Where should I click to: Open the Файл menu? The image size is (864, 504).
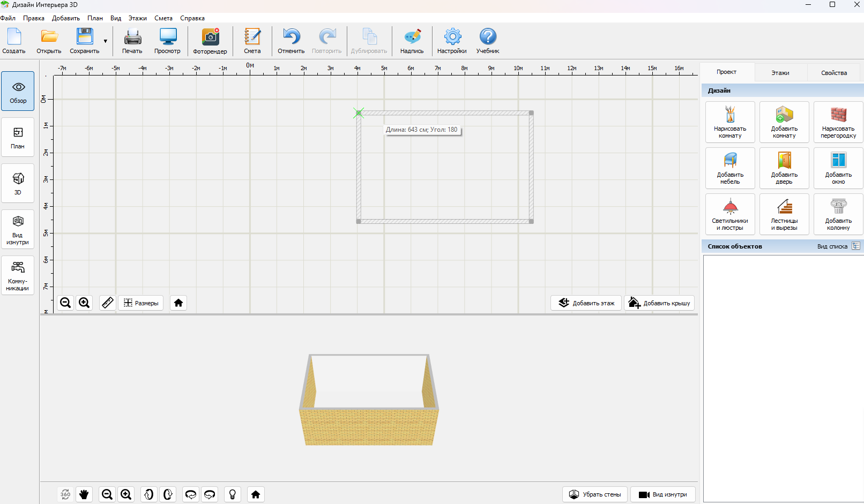tap(8, 18)
